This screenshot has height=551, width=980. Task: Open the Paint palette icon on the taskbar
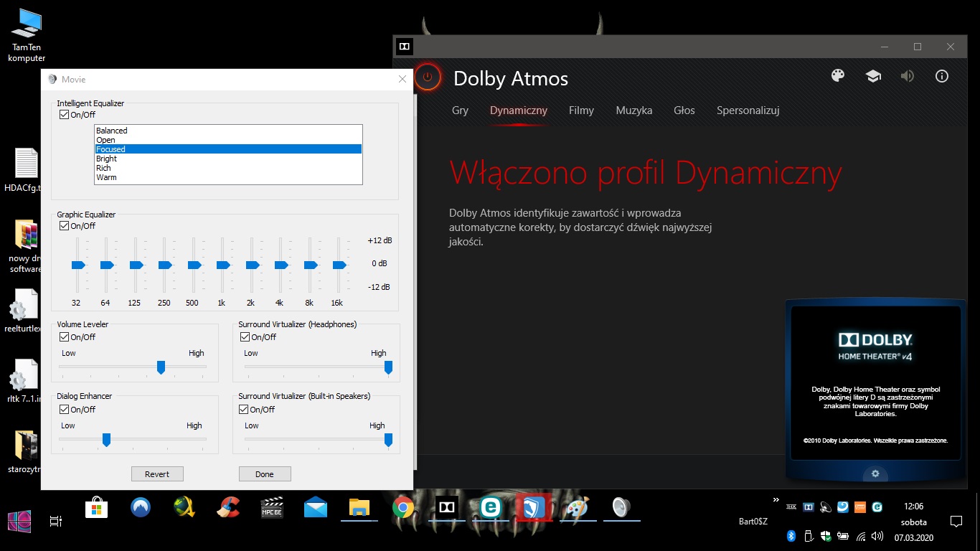pyautogui.click(x=578, y=507)
